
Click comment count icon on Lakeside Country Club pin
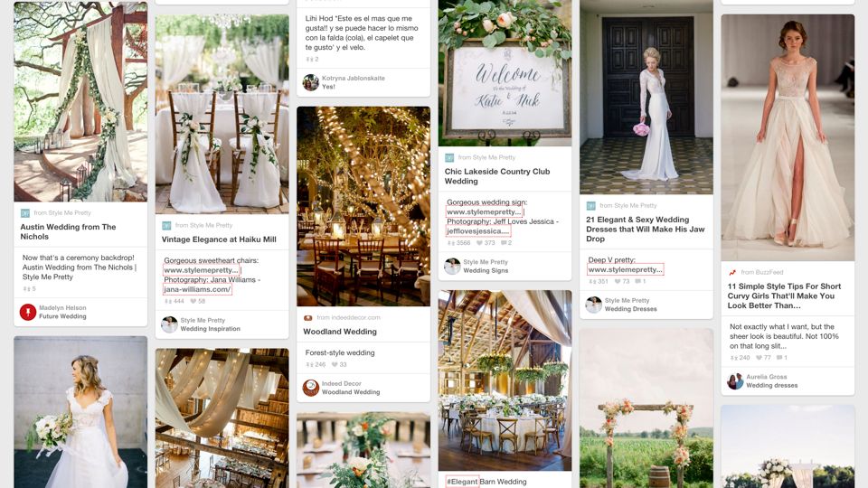[x=506, y=243]
